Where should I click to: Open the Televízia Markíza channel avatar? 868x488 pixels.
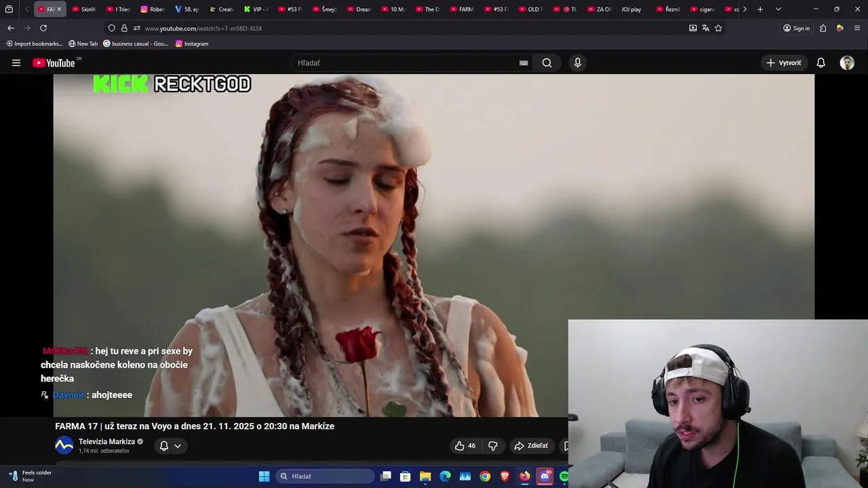pos(64,446)
